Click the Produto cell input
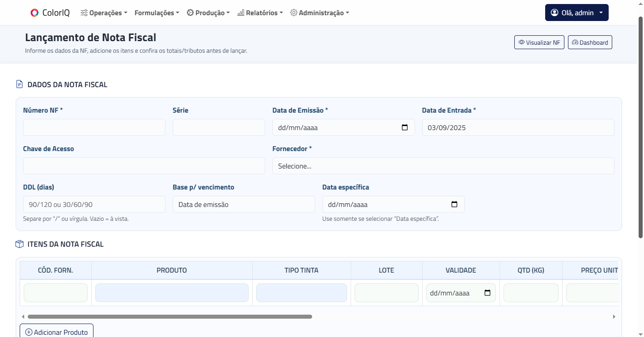The image size is (644, 337). click(x=172, y=293)
